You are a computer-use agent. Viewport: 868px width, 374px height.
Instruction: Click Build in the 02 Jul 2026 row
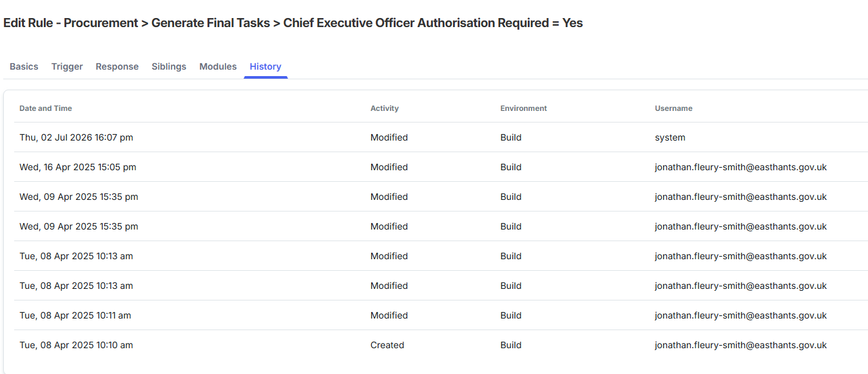click(511, 137)
